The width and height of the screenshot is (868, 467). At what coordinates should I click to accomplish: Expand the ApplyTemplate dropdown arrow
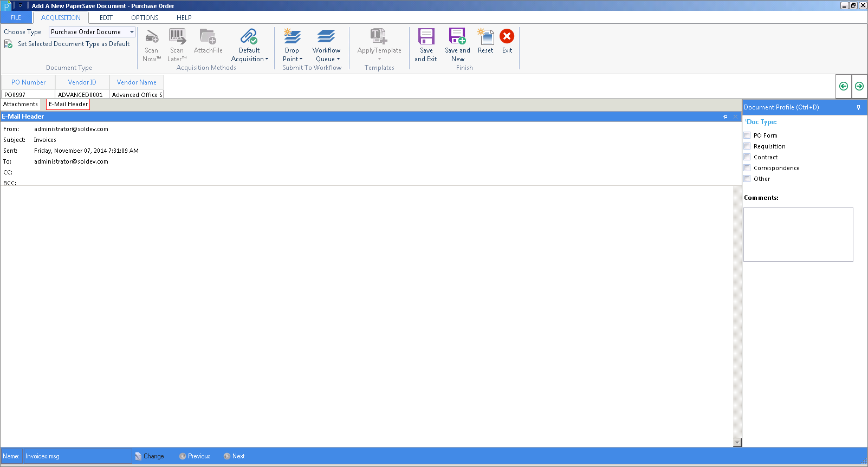coord(379,59)
